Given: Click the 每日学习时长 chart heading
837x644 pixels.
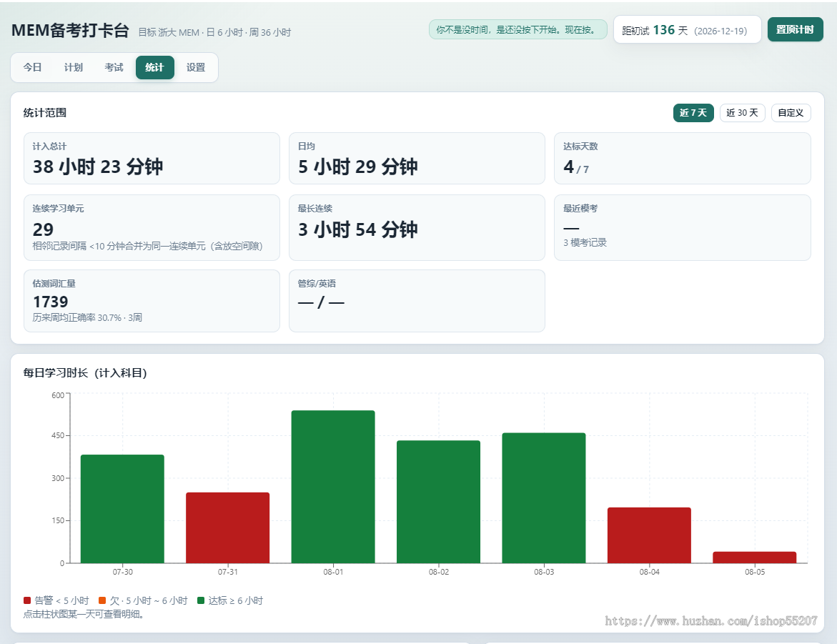Looking at the screenshot, I should point(85,372).
